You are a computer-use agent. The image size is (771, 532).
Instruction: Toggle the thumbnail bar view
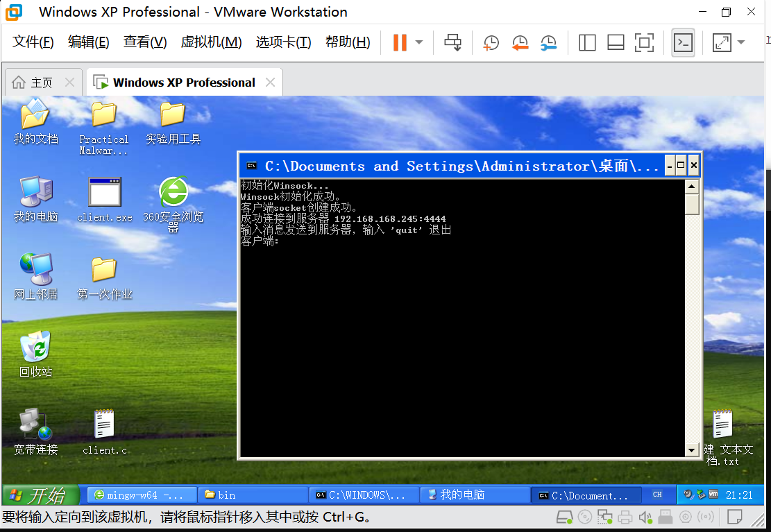(x=616, y=43)
